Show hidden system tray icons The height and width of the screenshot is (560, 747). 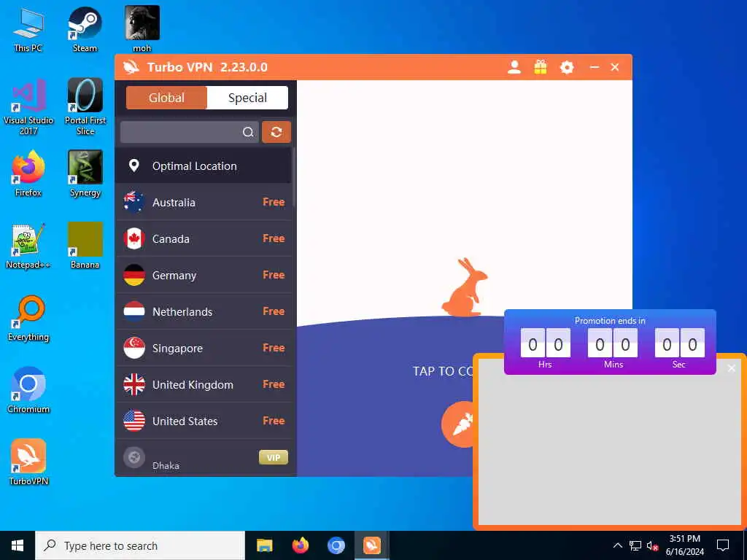pos(617,545)
